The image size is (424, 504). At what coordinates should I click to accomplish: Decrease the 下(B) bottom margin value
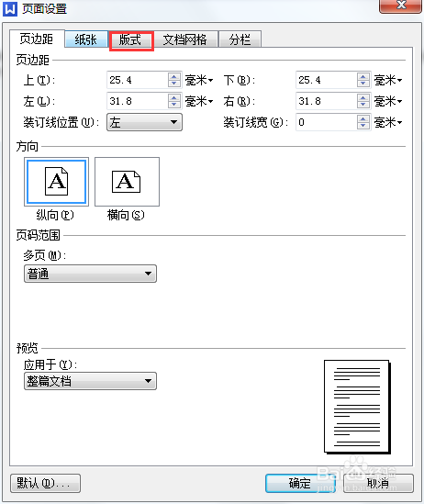point(363,84)
